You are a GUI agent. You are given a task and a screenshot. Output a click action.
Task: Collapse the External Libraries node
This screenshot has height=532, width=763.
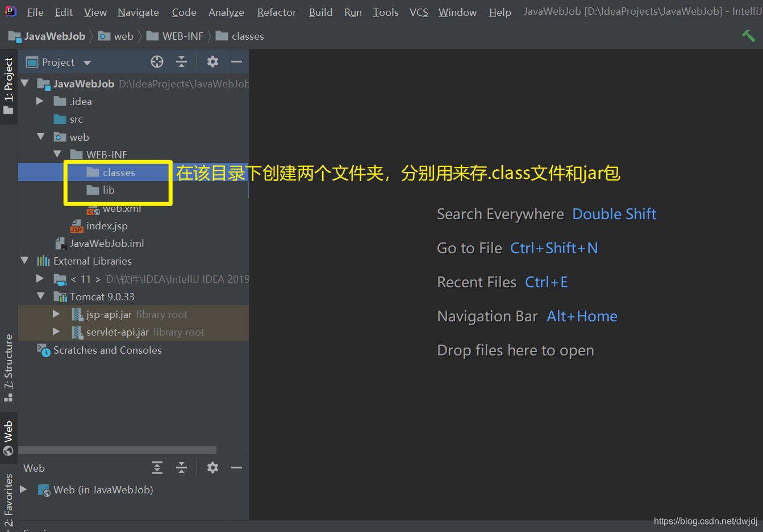tap(24, 261)
